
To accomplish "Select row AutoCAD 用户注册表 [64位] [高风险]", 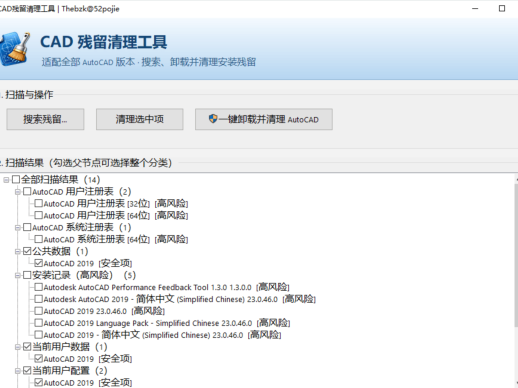I will pos(116,215).
